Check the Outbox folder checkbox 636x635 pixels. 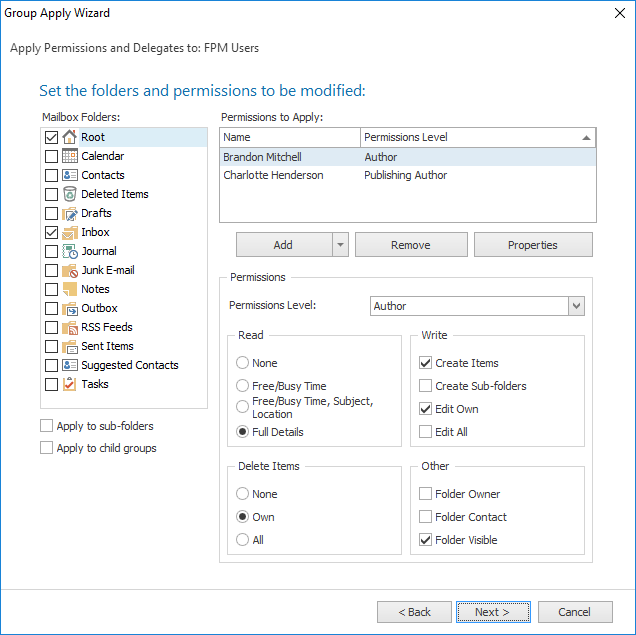[x=52, y=309]
